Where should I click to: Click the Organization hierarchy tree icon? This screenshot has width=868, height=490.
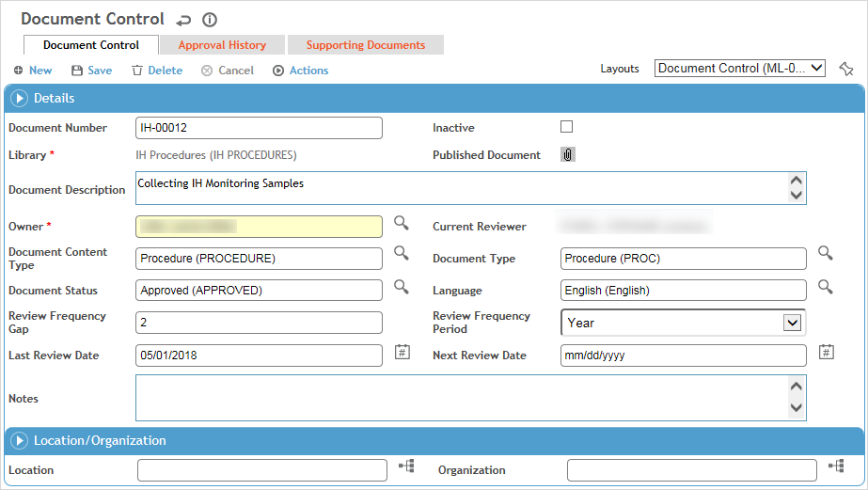point(836,466)
